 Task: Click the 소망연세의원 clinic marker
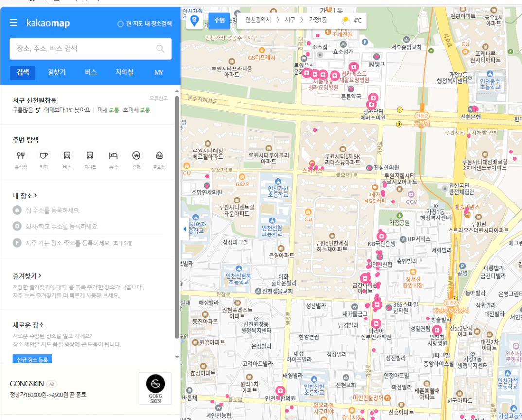[207, 185]
